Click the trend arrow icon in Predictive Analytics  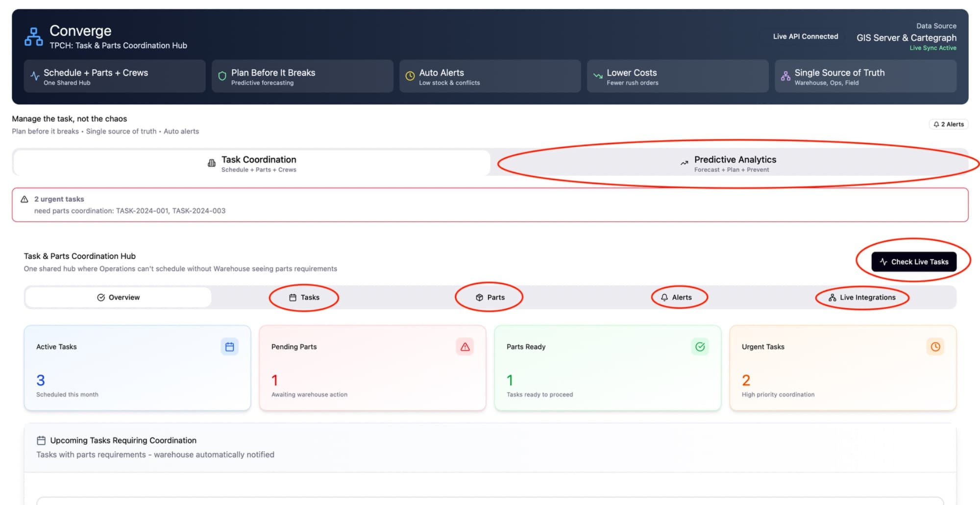click(x=684, y=163)
